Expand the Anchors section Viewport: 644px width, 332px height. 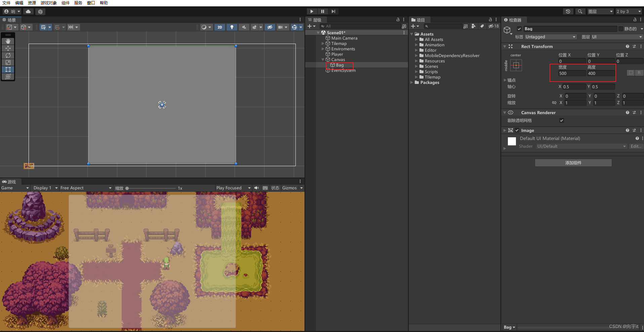tap(505, 80)
